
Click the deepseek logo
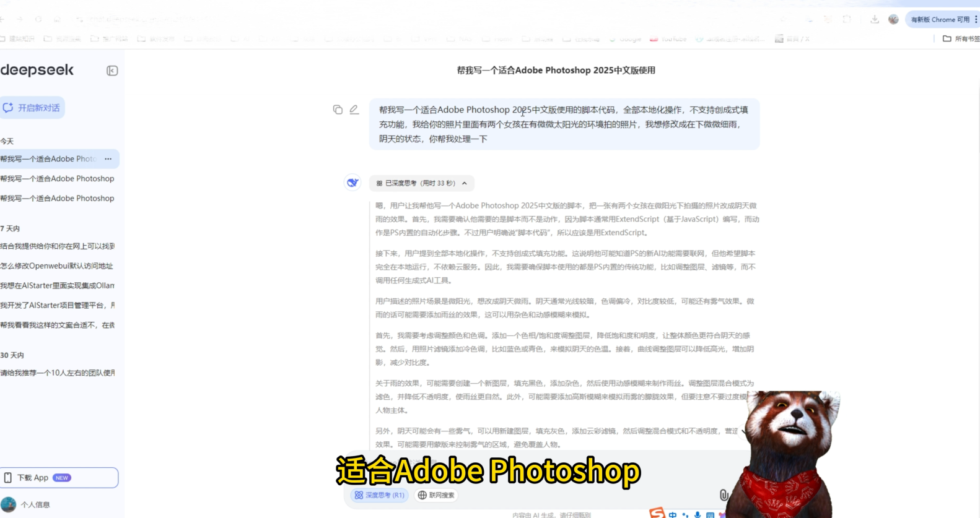pyautogui.click(x=37, y=70)
